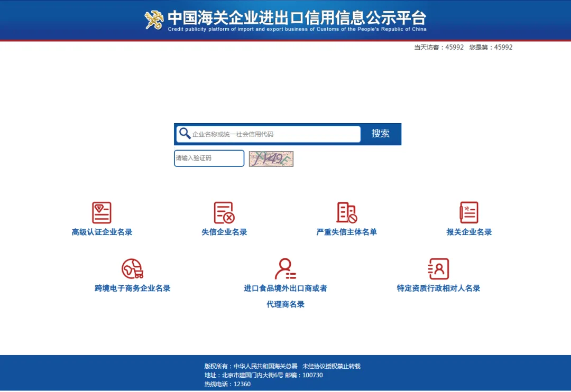Open 进口食品境外出口商或者代理商名录 link

click(285, 288)
